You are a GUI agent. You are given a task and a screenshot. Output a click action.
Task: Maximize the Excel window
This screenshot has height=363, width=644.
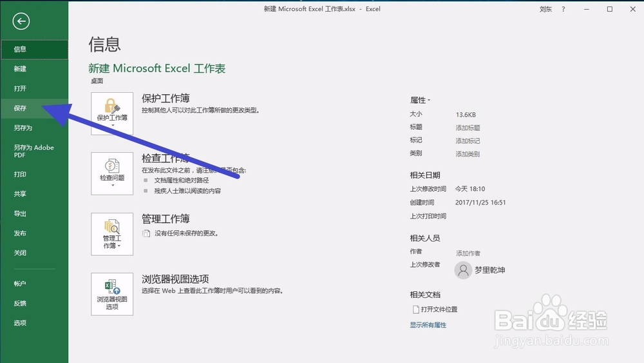tap(610, 9)
